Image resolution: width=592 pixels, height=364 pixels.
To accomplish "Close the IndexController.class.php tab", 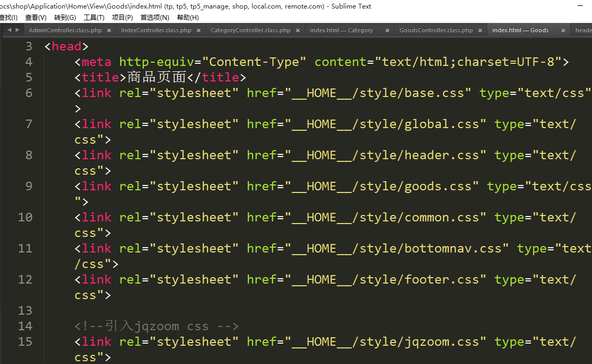I will pos(198,31).
